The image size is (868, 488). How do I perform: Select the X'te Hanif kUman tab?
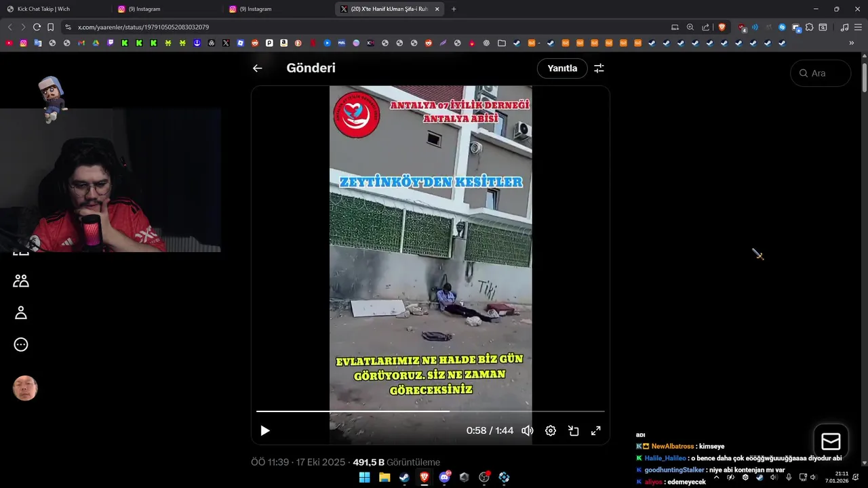(x=389, y=9)
